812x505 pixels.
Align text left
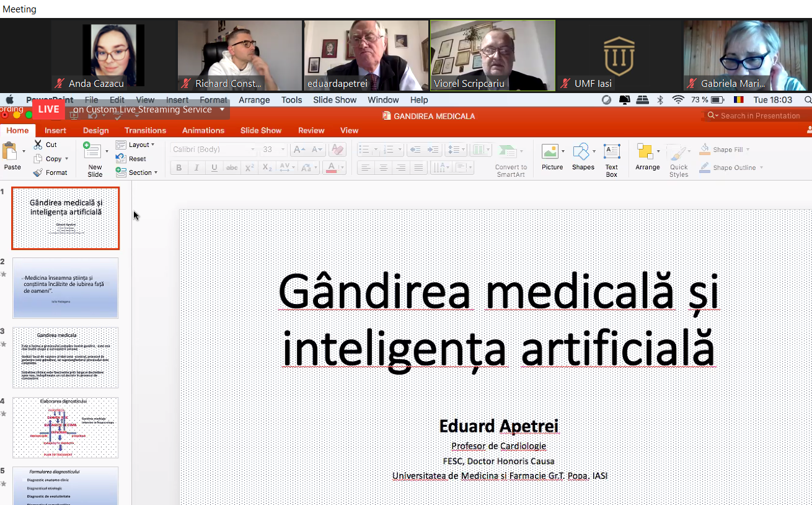point(366,168)
